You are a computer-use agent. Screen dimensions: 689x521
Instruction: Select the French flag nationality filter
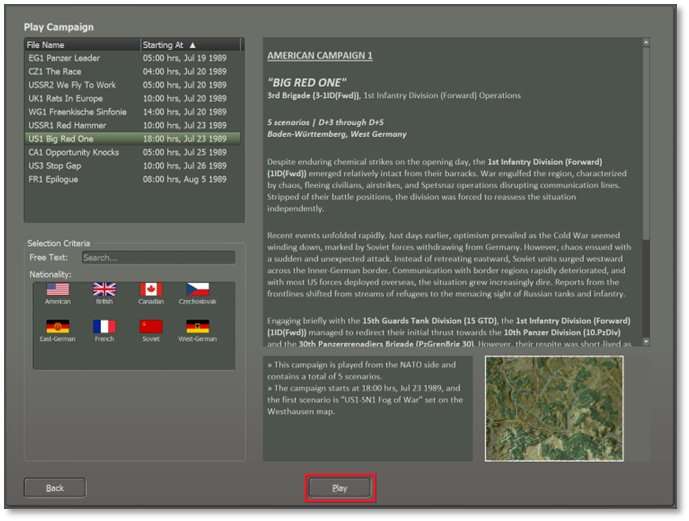tap(104, 327)
